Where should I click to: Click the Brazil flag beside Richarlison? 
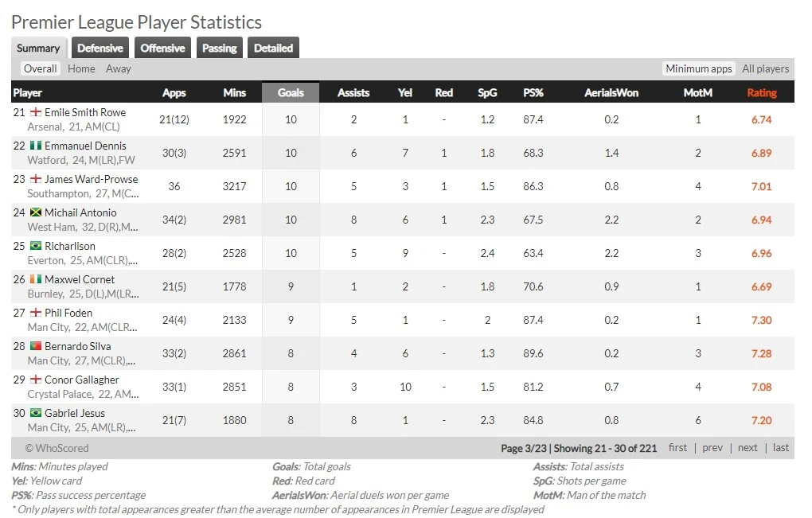(x=35, y=247)
